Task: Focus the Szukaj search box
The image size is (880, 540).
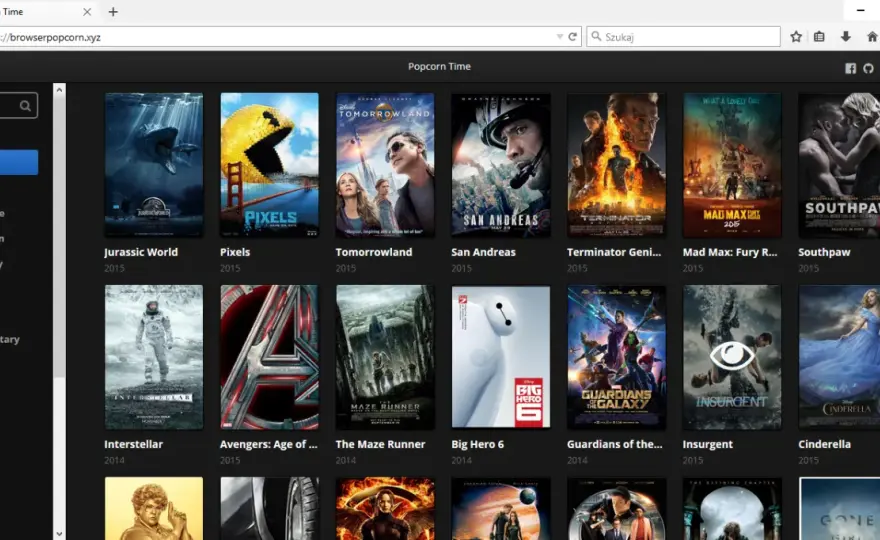Action: click(684, 37)
